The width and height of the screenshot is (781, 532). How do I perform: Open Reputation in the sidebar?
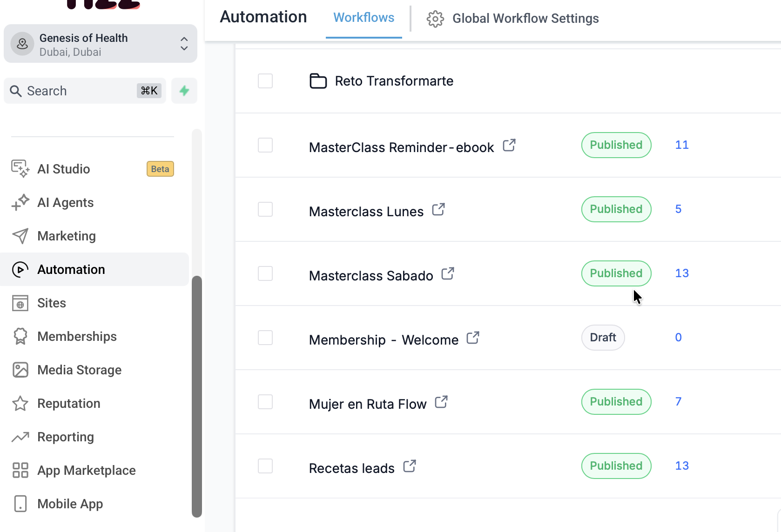(94, 403)
